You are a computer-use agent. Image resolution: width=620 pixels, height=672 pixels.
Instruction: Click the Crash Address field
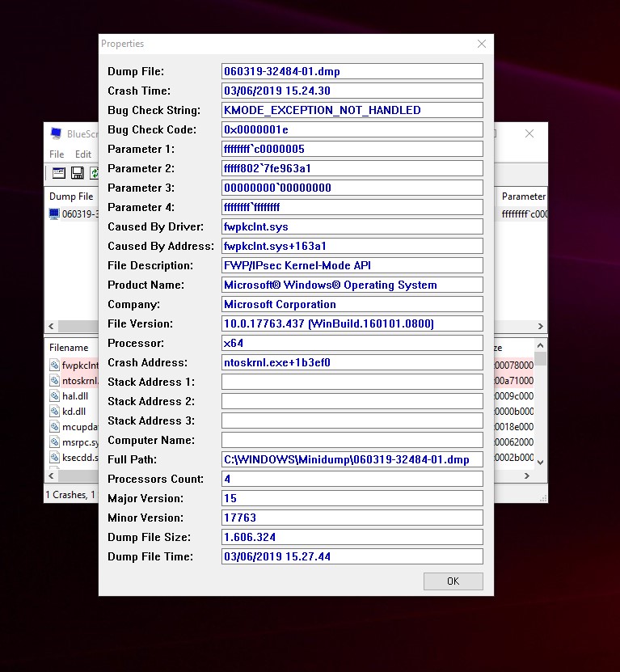pyautogui.click(x=352, y=362)
